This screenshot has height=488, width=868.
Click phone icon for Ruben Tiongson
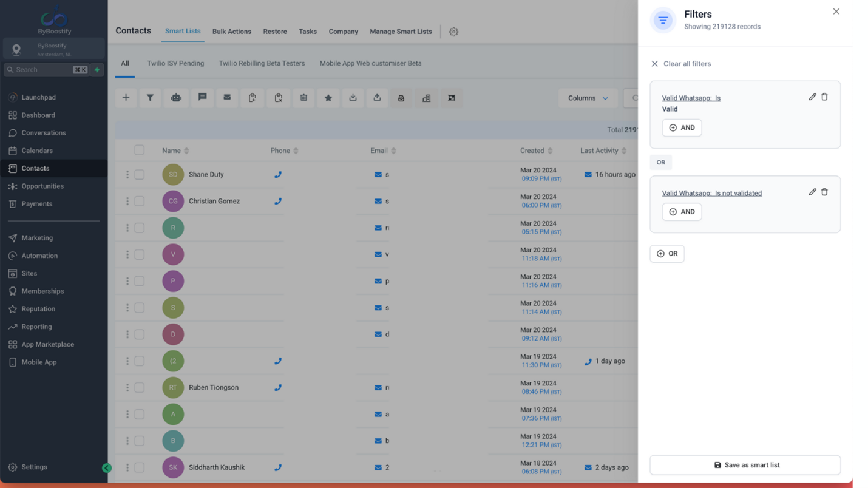click(x=278, y=388)
